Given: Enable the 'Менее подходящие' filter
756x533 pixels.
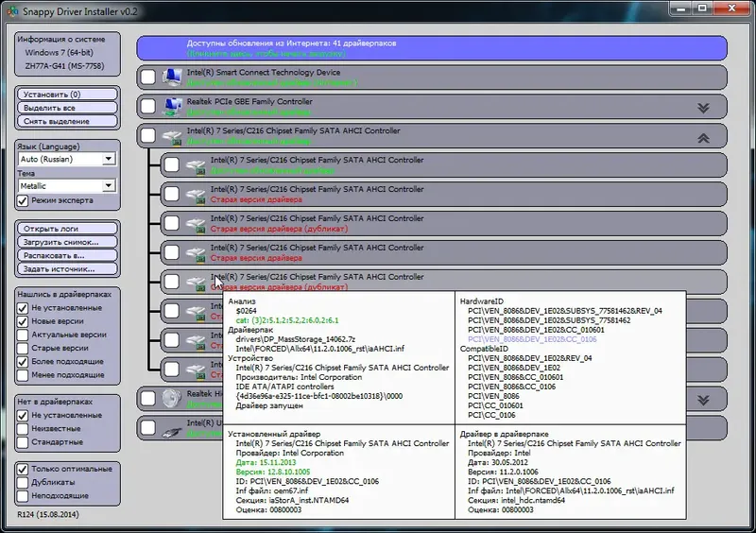Looking at the screenshot, I should (23, 375).
